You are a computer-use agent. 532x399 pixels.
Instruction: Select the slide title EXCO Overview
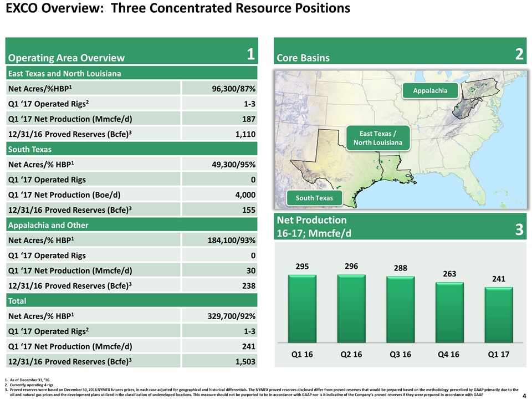[x=178, y=8]
